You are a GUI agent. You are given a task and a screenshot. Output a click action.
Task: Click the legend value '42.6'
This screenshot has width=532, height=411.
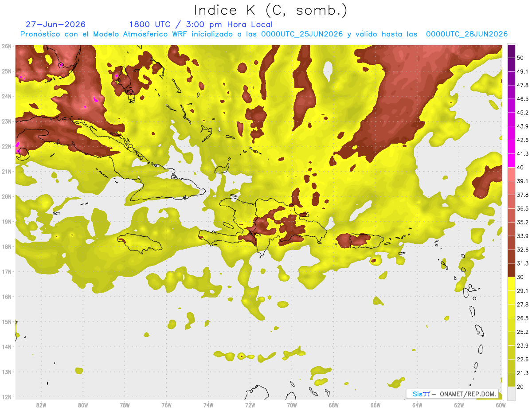click(523, 140)
